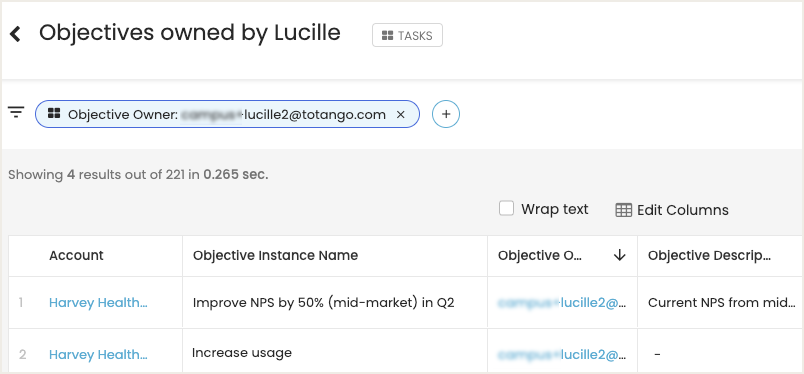Open Edit Columns options
This screenshot has height=374, width=804.
tap(672, 210)
